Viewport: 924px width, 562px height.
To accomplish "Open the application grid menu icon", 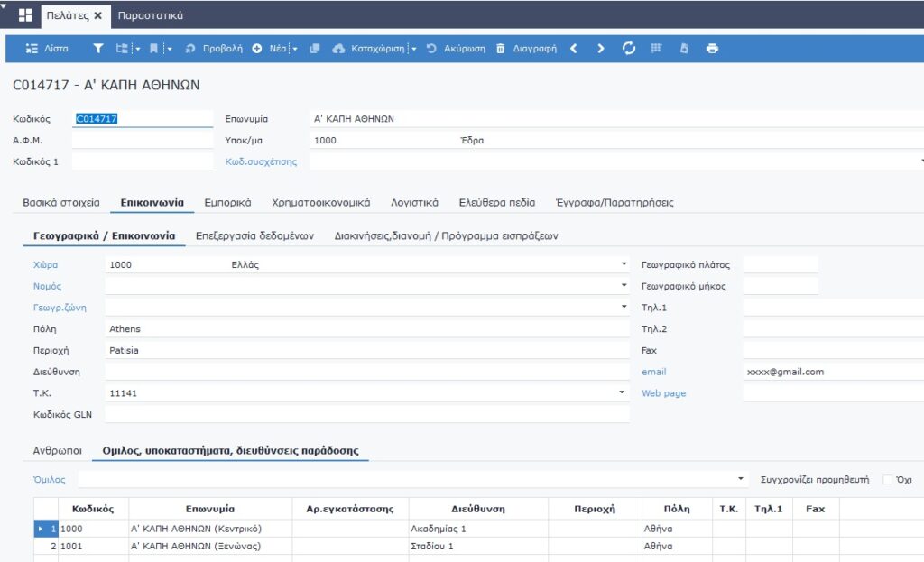I will pos(25,15).
